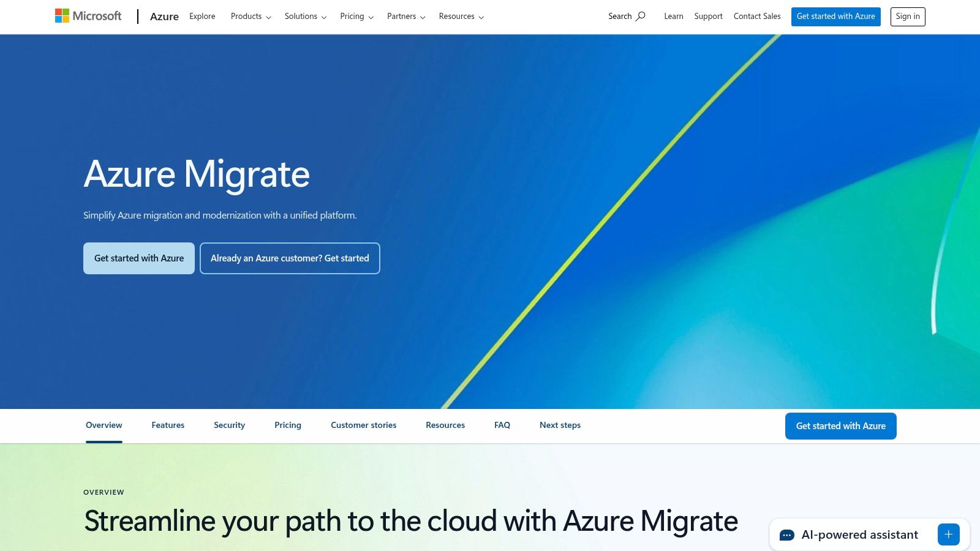Click Get started with Azure hero button
Screen dimensions: 980x551
138,258
